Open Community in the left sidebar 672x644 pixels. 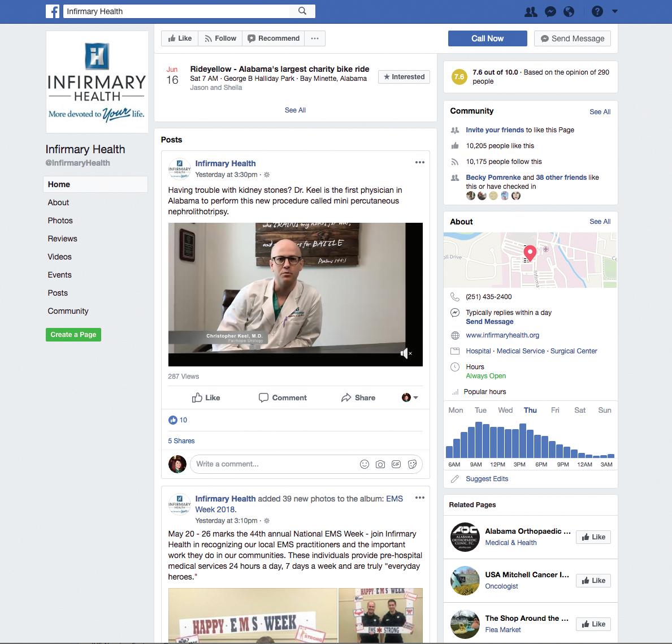pyautogui.click(x=68, y=311)
